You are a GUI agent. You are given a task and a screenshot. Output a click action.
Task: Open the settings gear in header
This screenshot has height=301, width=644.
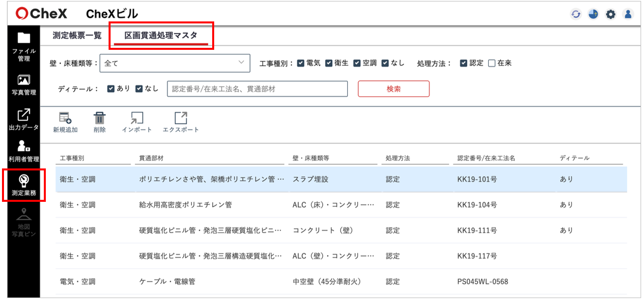[610, 14]
